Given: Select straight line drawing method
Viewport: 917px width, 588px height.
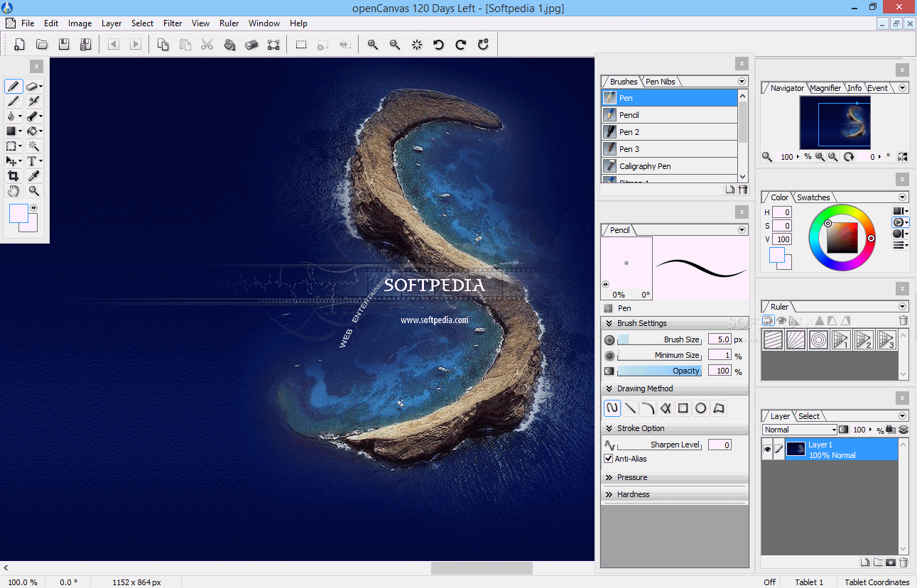Looking at the screenshot, I should click(x=630, y=408).
